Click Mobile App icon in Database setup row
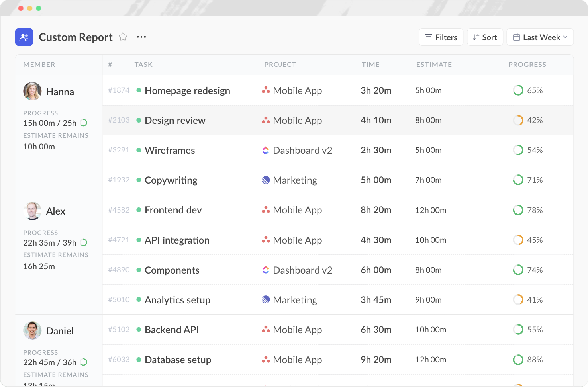This screenshot has width=588, height=387. click(266, 360)
